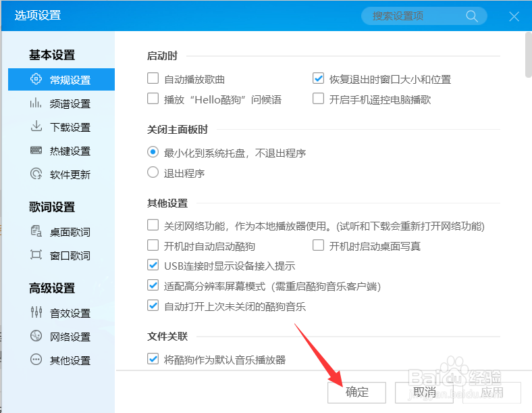532x413 pixels.
Task: Enable 开机时自动启动酷狗 checkbox
Action: 153,245
